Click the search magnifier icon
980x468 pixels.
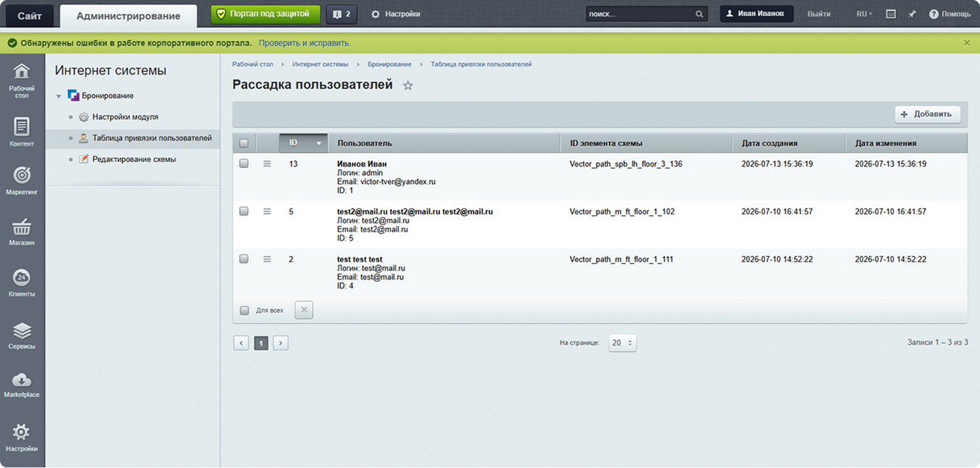tap(699, 14)
